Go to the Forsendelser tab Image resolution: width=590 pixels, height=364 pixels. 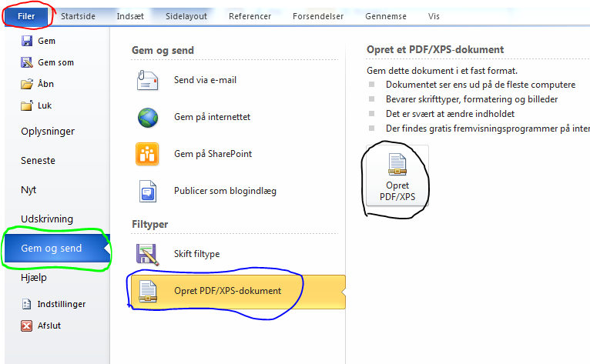coord(318,17)
